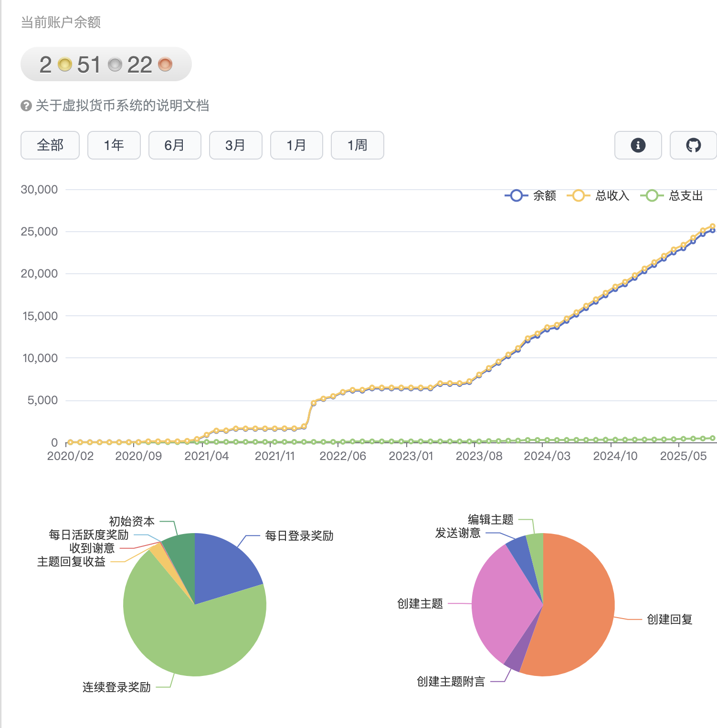Click the 2022/06 x-axis label
The image size is (717, 728).
click(x=343, y=456)
